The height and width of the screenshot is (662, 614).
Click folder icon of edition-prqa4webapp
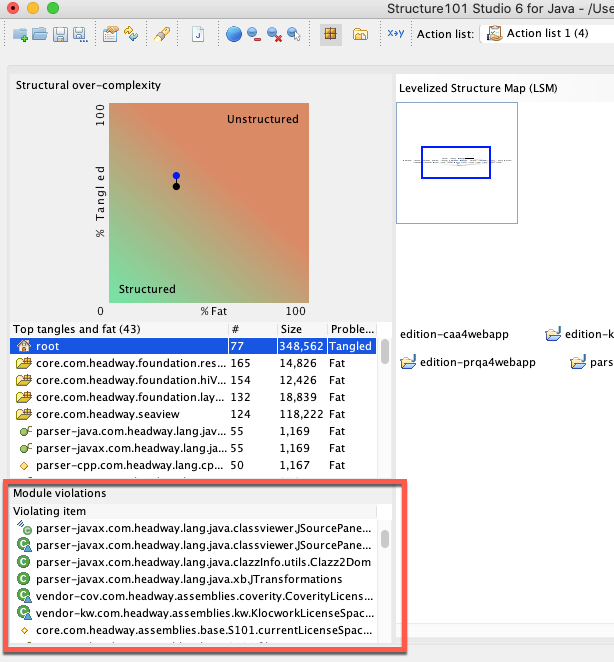pyautogui.click(x=408, y=362)
